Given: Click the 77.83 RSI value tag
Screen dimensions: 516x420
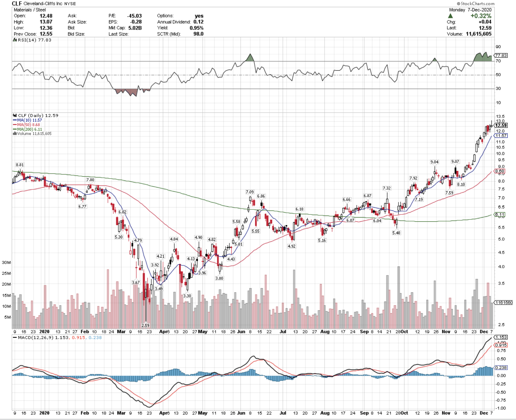Looking at the screenshot, I should (x=501, y=55).
